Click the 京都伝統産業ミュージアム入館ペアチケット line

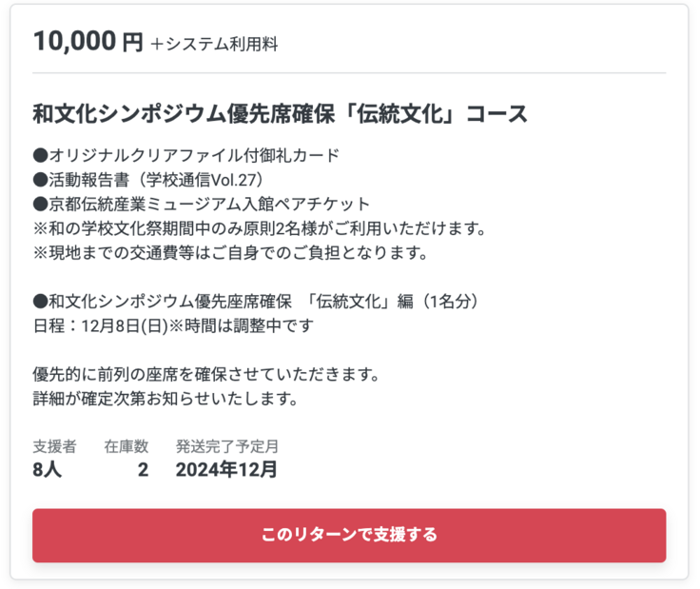[201, 205]
